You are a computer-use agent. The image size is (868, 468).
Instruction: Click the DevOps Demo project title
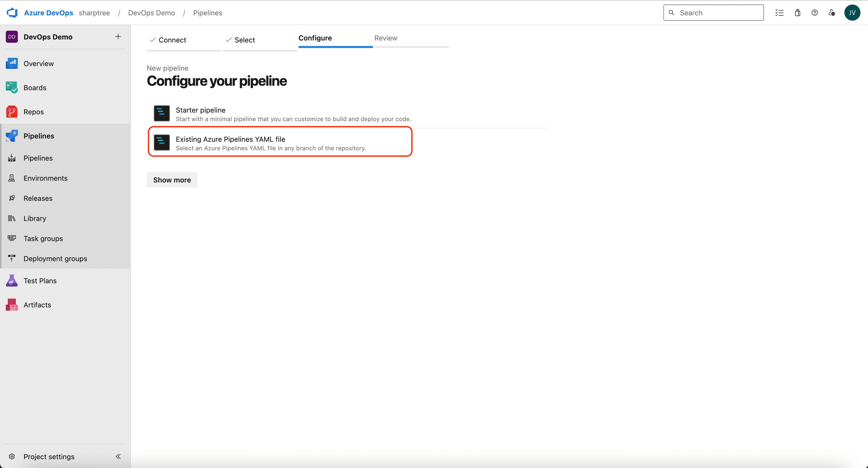(x=48, y=37)
